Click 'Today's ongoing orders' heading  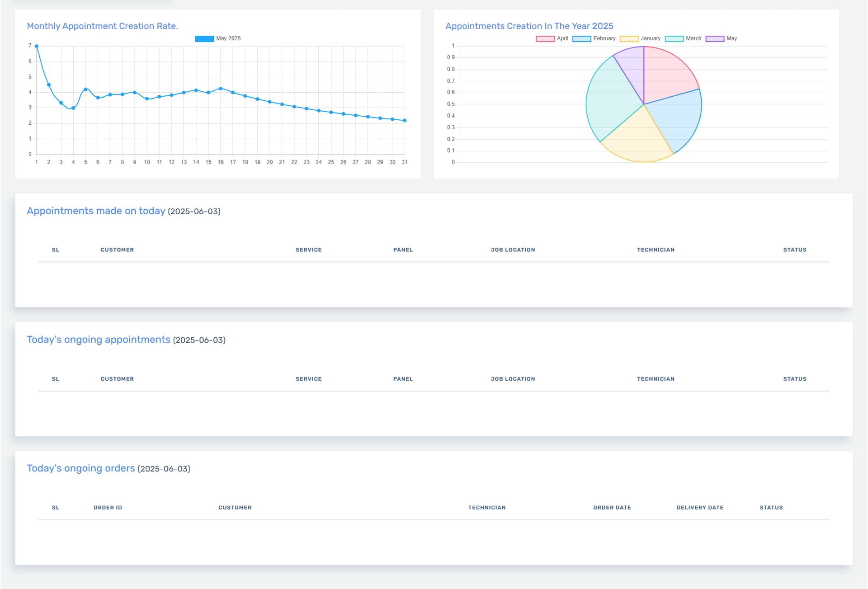point(81,468)
